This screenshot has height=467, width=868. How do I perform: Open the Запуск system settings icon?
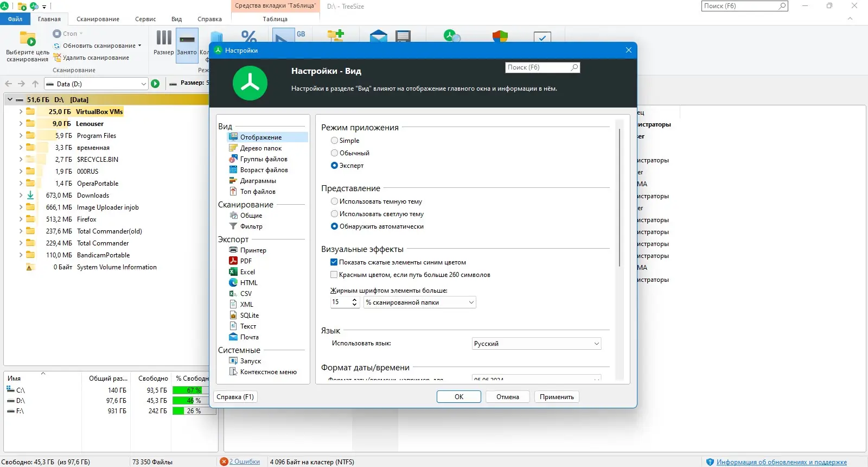(x=233, y=361)
